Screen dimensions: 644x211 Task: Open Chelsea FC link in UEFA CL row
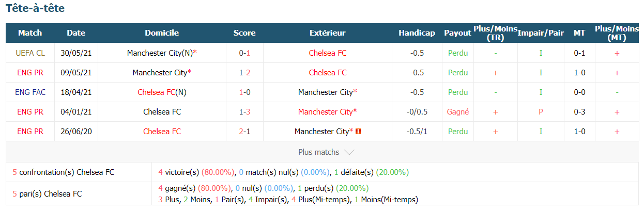pyautogui.click(x=328, y=53)
